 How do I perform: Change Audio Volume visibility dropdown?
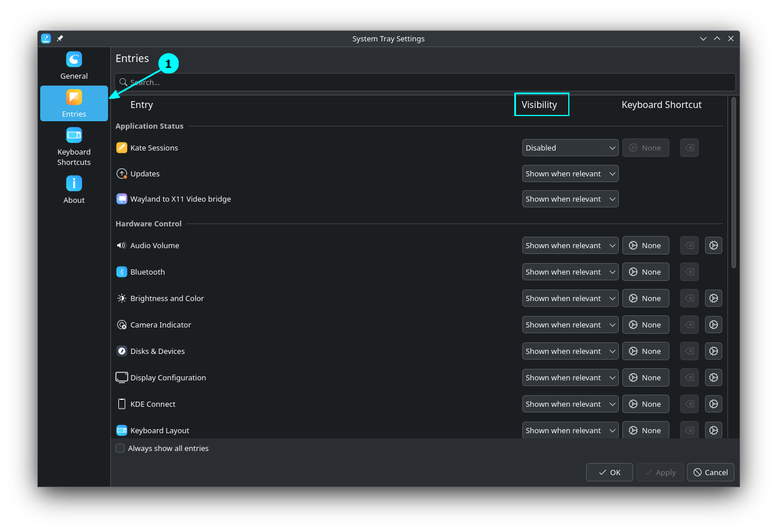coord(570,245)
